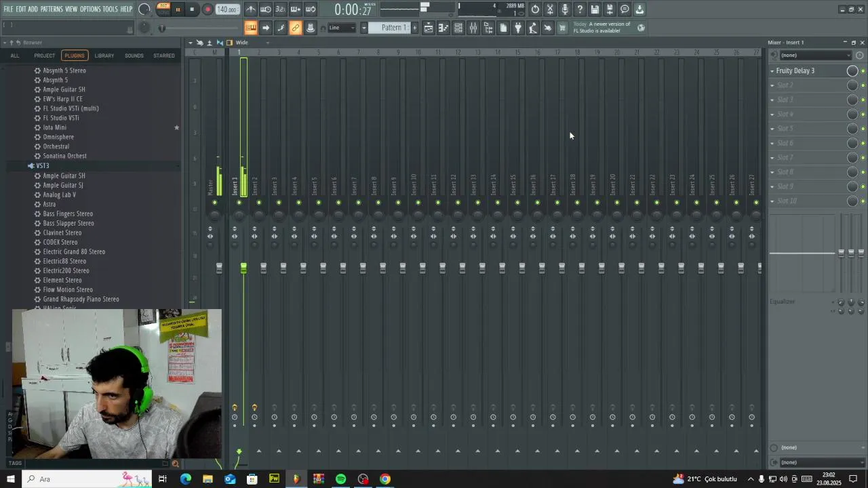Click the Insert 1 volume fader
The image size is (868, 488).
[x=243, y=269]
